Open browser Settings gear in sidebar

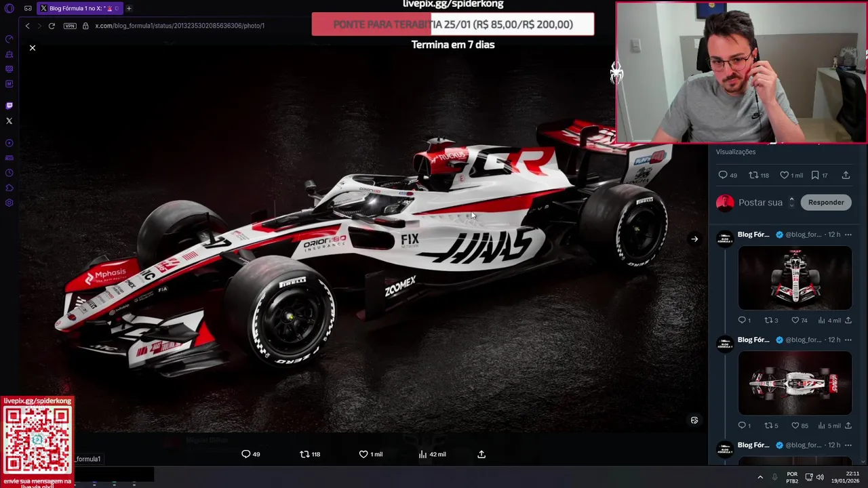(x=9, y=203)
